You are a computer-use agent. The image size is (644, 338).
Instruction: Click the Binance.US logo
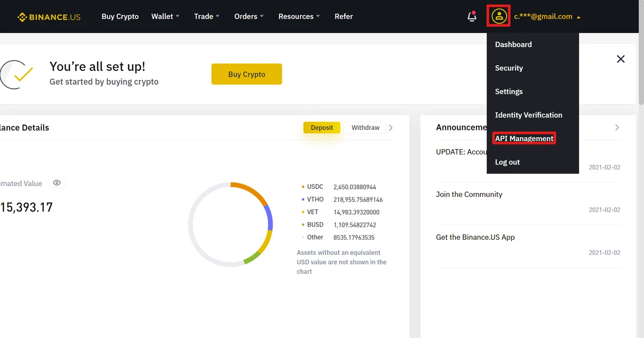[x=49, y=17]
